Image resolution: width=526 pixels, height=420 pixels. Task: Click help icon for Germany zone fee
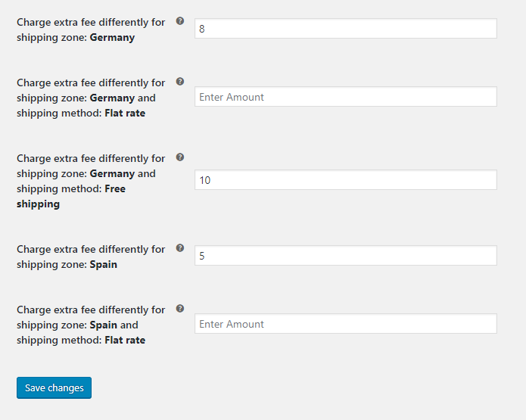180,21
